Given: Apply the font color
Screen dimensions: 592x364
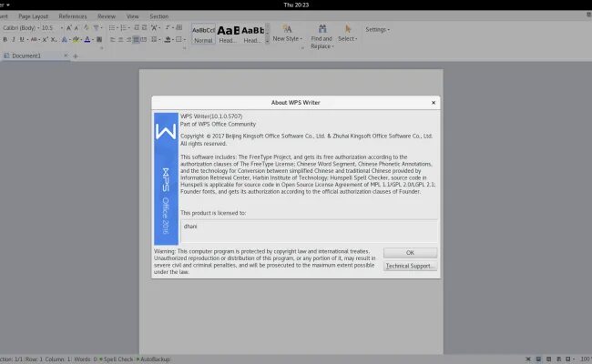Looking at the screenshot, I should [x=87, y=39].
